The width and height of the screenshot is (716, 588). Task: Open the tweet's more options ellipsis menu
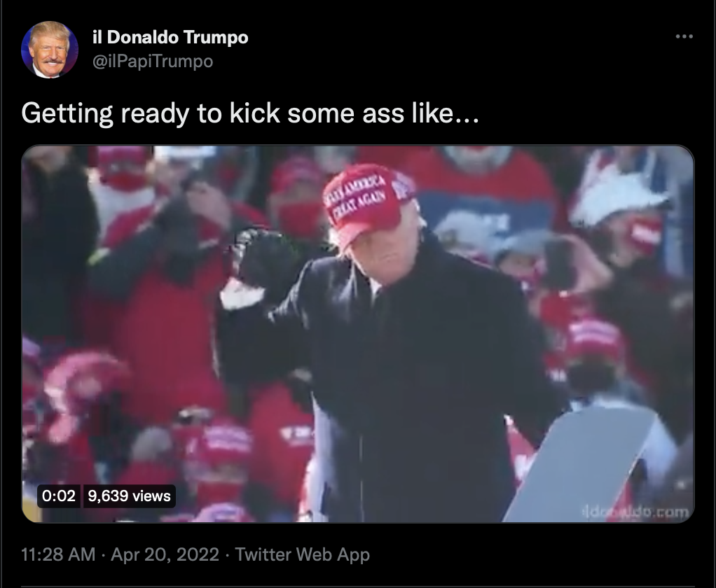pos(684,36)
